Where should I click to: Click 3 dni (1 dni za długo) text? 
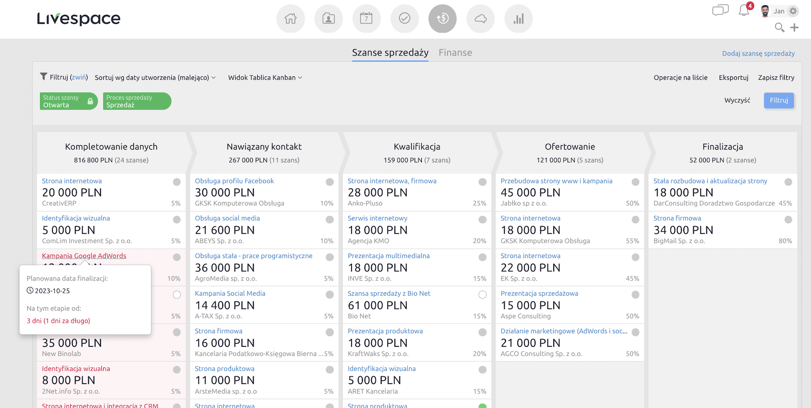(58, 321)
